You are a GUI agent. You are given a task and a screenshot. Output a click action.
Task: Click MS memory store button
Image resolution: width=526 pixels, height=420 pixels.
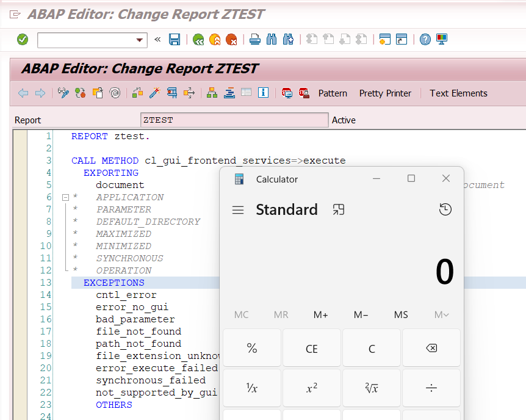[401, 315]
